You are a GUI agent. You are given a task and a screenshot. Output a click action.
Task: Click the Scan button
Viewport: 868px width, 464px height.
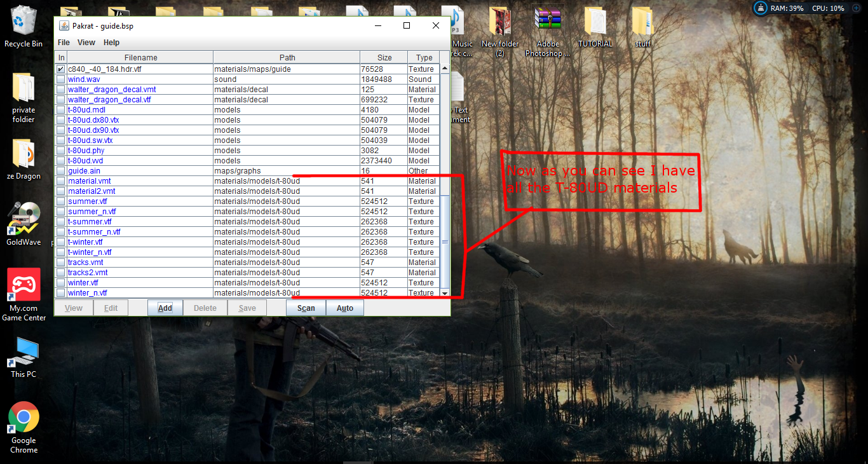pyautogui.click(x=306, y=308)
